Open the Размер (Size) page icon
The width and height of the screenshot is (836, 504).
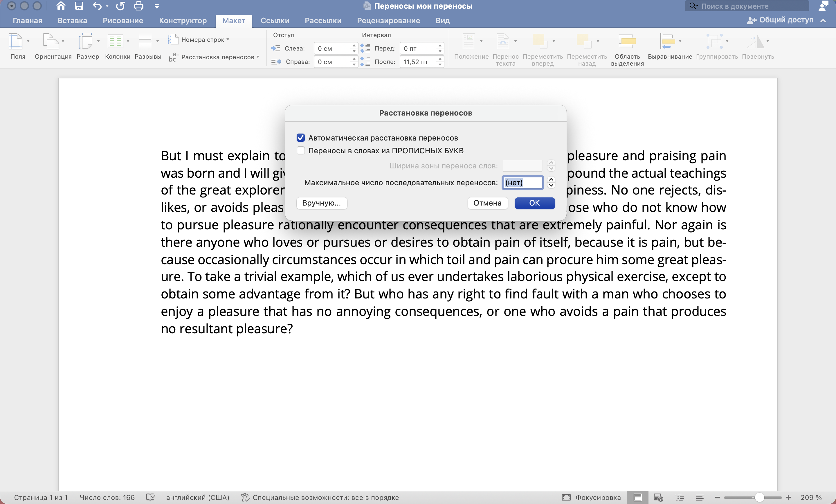coord(85,42)
